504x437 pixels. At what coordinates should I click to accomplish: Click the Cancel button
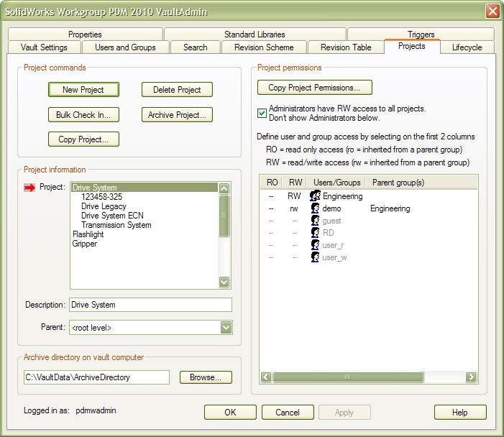click(288, 413)
